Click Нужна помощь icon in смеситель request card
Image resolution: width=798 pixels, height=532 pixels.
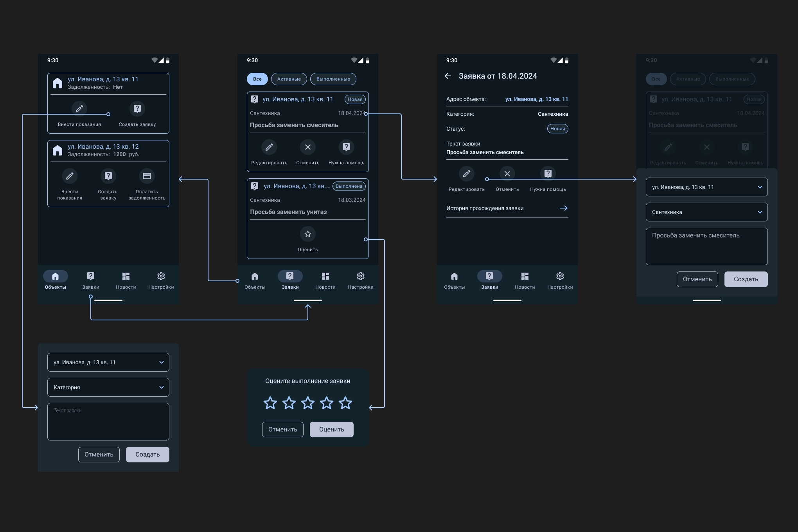tap(347, 147)
